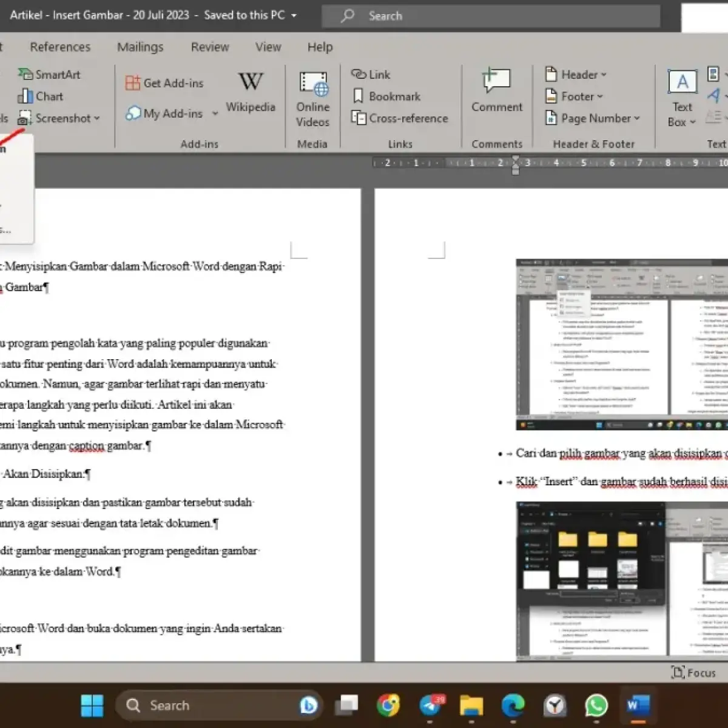Open the References tab
The width and height of the screenshot is (728, 728).
60,47
